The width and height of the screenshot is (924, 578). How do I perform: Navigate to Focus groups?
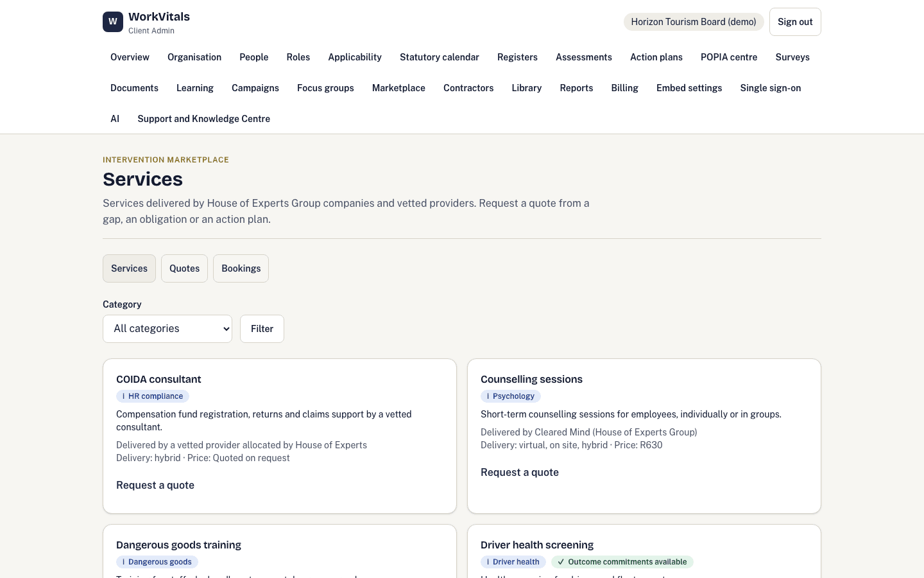pyautogui.click(x=325, y=88)
